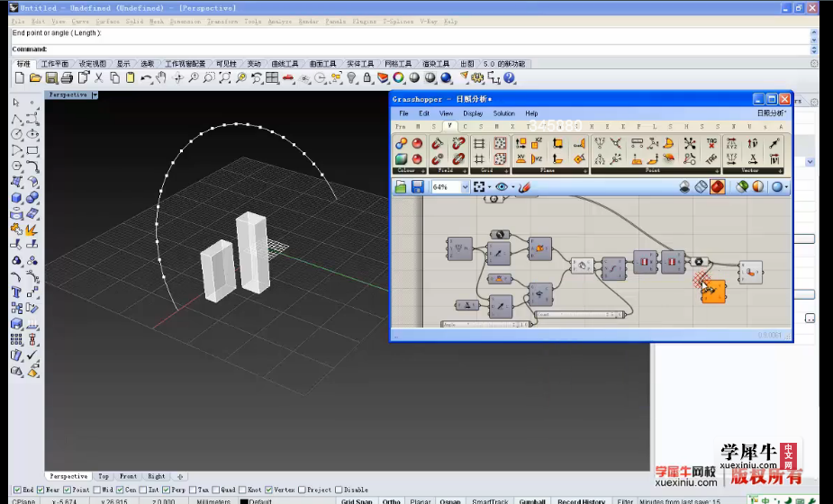
Task: Open a file with the folder icon
Action: (35, 78)
